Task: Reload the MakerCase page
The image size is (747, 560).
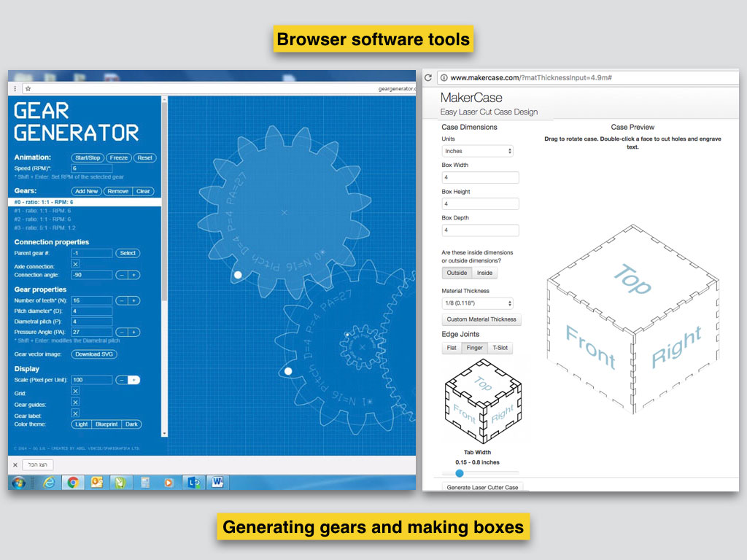Action: click(x=428, y=77)
